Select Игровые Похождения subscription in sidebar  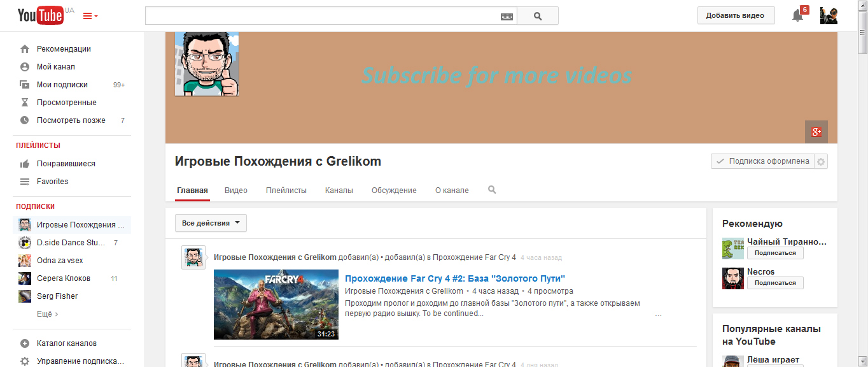click(72, 225)
